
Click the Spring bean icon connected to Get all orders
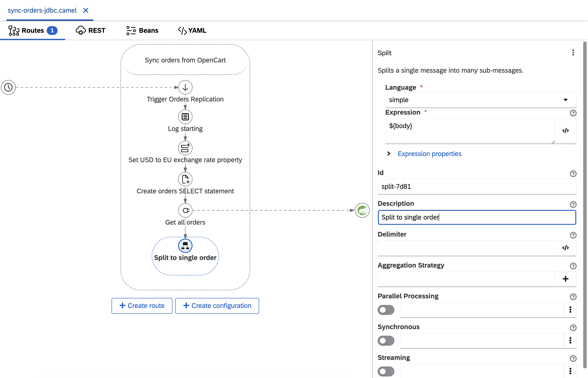pyautogui.click(x=362, y=210)
